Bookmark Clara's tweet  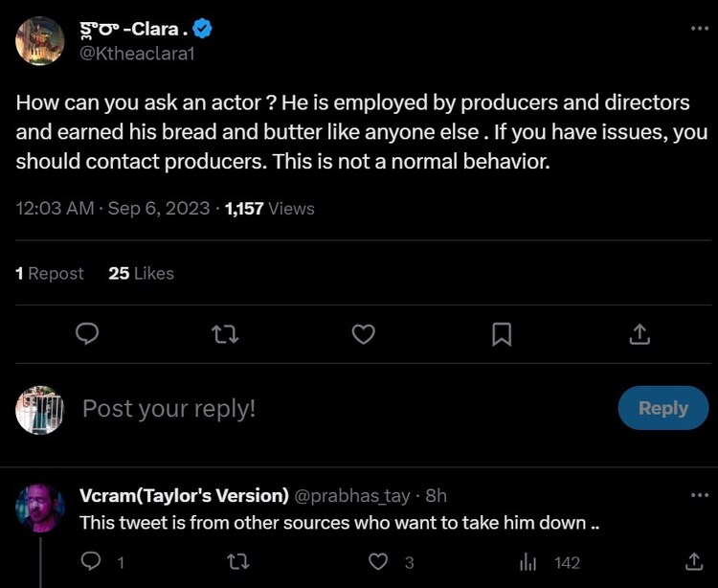pyautogui.click(x=502, y=333)
